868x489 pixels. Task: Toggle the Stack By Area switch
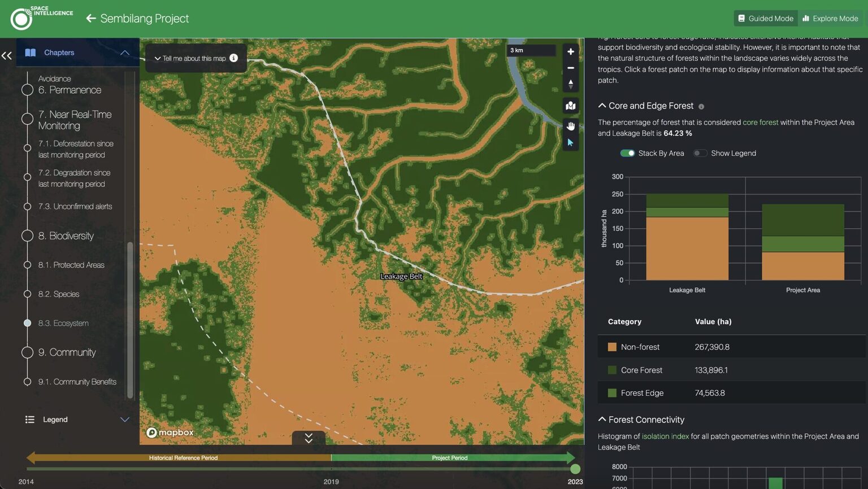(x=627, y=153)
